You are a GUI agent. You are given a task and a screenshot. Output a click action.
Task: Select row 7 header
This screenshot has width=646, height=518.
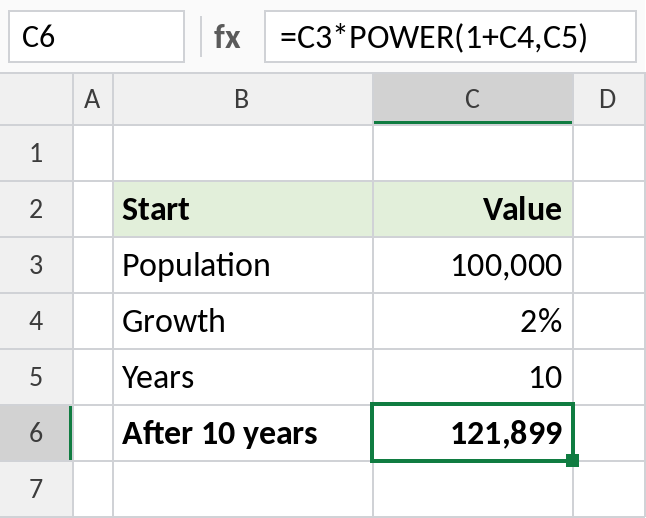36,489
